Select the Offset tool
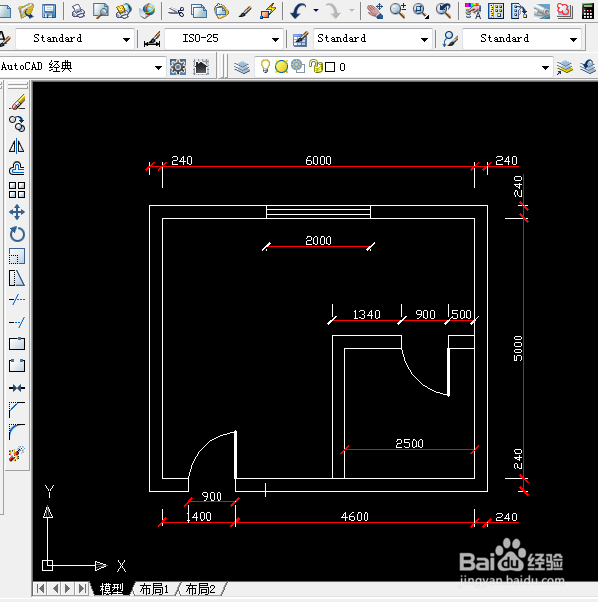598x602 pixels. click(x=17, y=169)
